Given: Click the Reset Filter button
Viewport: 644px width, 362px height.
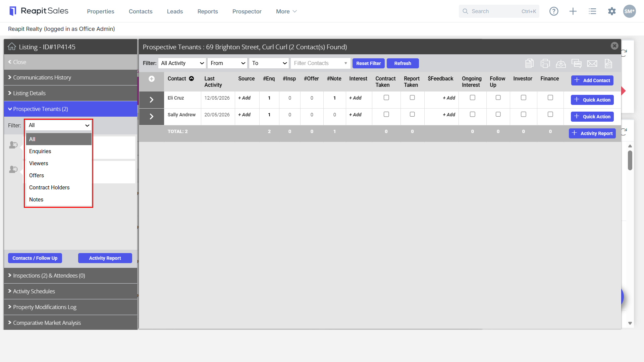Looking at the screenshot, I should pyautogui.click(x=368, y=63).
